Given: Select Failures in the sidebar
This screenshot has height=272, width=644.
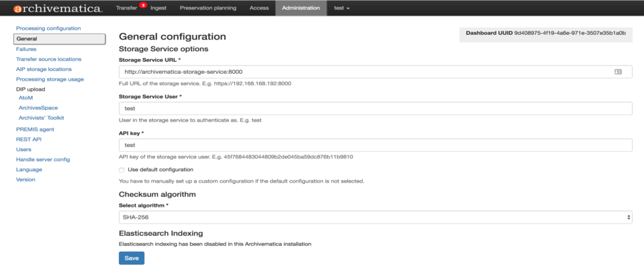Looking at the screenshot, I should (26, 49).
